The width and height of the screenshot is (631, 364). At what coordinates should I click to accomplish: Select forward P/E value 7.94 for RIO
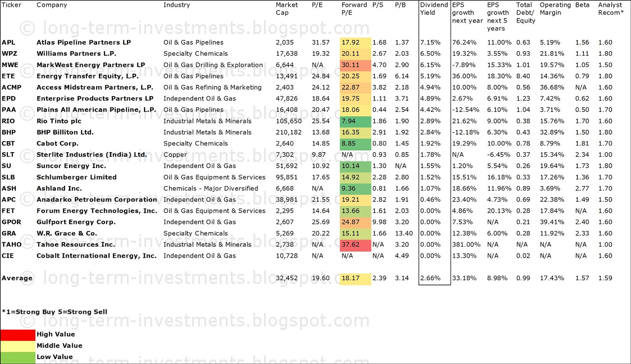[355, 121]
